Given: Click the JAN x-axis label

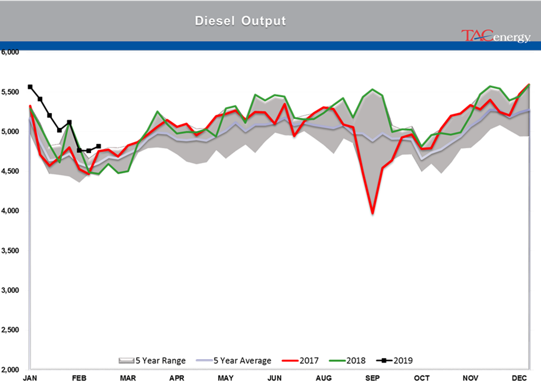Looking at the screenshot, I should click(30, 378).
